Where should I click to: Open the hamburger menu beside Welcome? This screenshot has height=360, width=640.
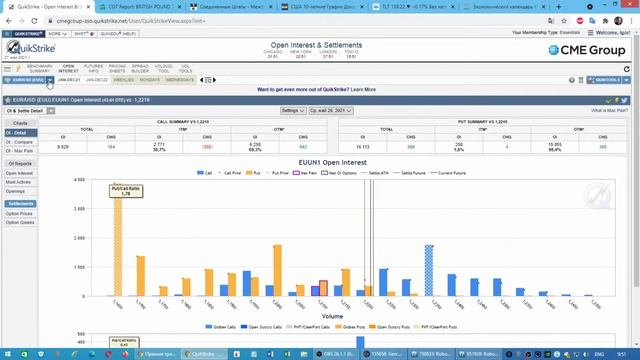pos(591,33)
